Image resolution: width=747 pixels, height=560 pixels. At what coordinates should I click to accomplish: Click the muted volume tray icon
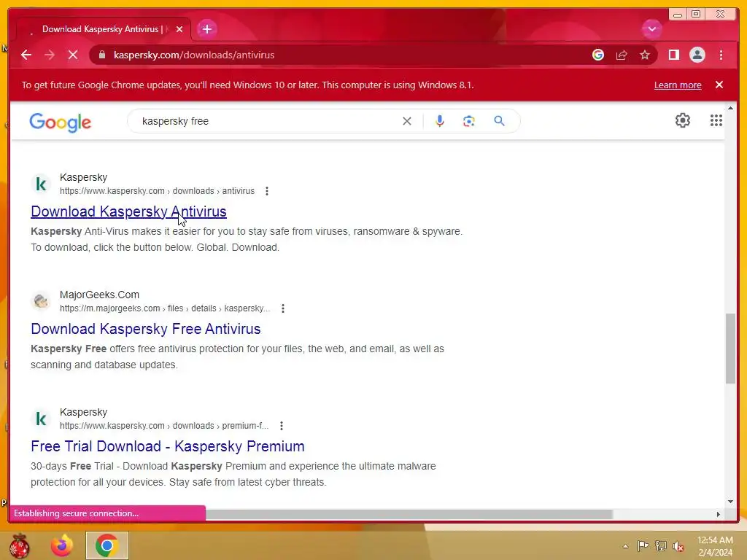[x=678, y=546]
